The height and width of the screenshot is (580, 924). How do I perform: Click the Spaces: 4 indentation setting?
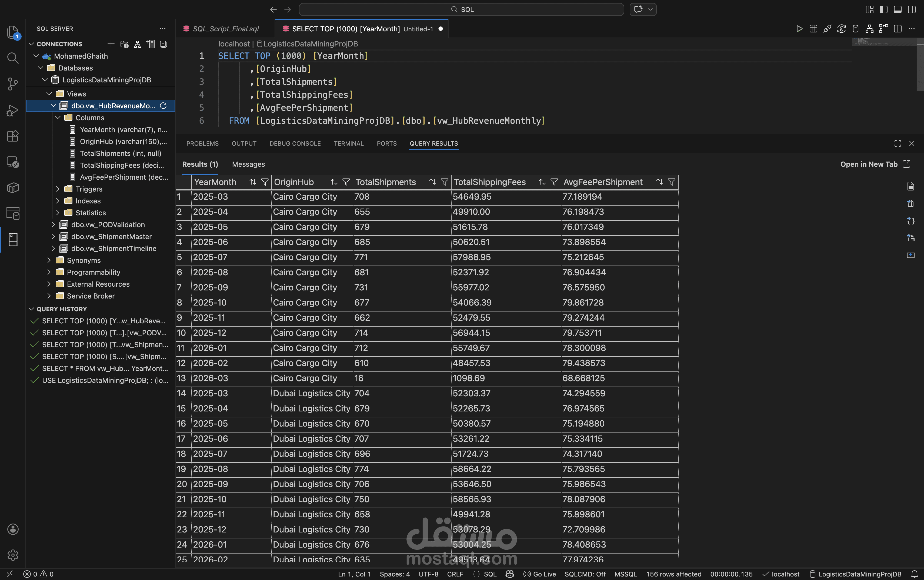click(395, 574)
